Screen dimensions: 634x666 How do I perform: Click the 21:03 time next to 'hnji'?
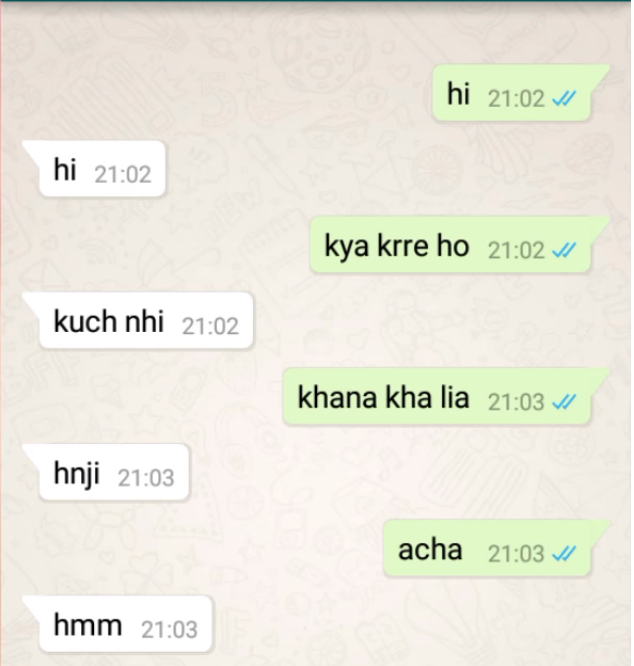[146, 478]
